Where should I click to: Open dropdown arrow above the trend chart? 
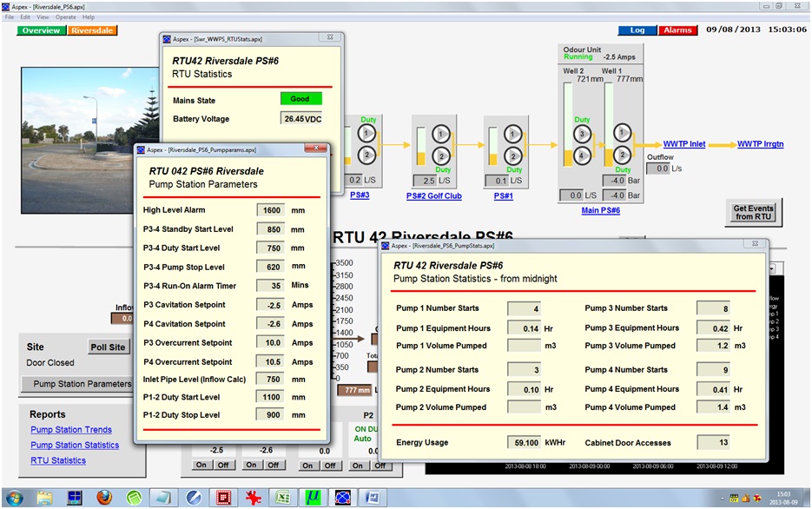(x=772, y=268)
